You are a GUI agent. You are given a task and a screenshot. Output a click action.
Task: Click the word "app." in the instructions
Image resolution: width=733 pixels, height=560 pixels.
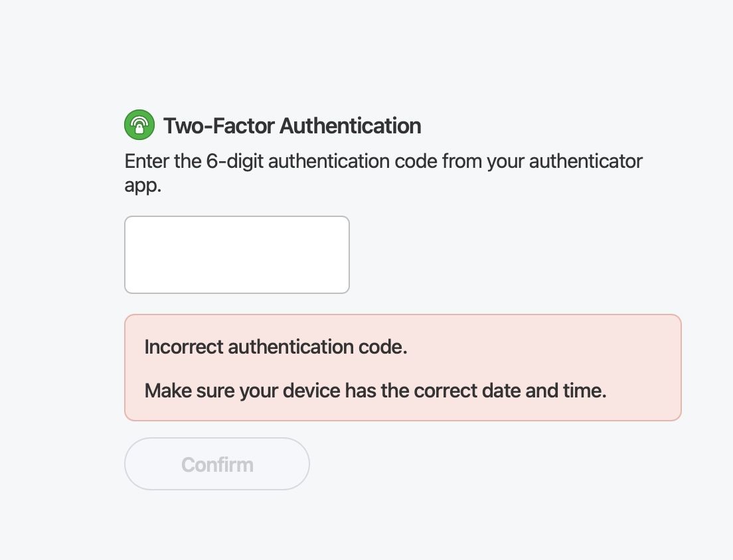tap(143, 185)
